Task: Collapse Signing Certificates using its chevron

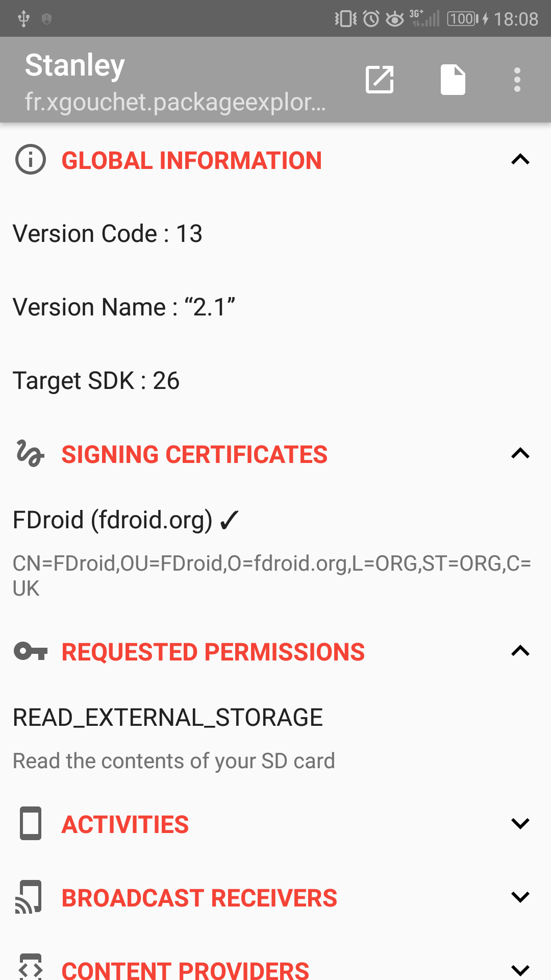Action: point(520,454)
